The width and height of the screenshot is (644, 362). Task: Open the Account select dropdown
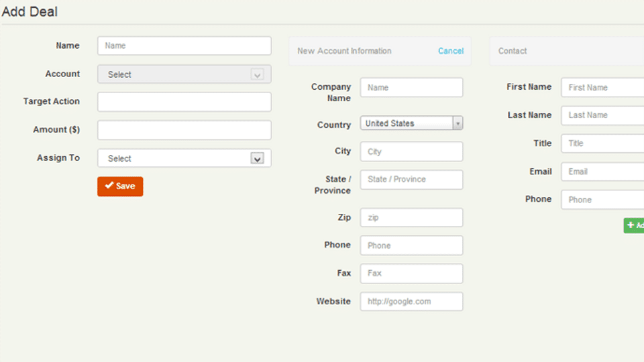tap(184, 74)
